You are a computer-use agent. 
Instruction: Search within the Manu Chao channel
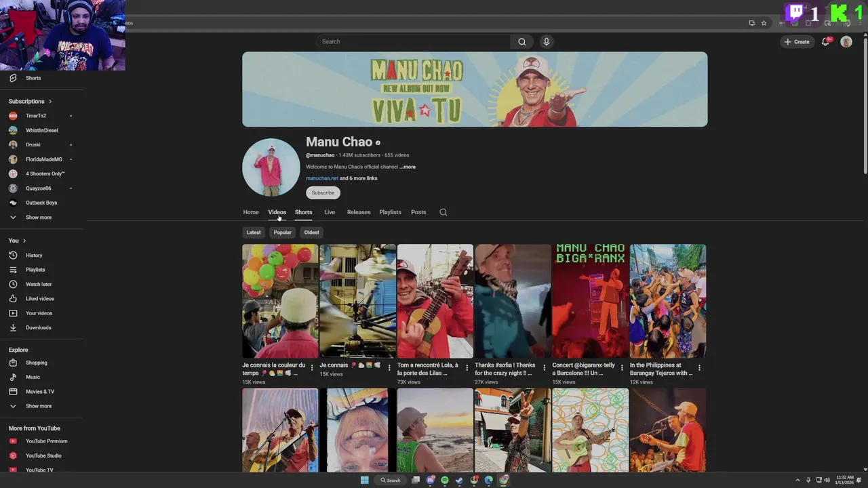[x=443, y=212]
